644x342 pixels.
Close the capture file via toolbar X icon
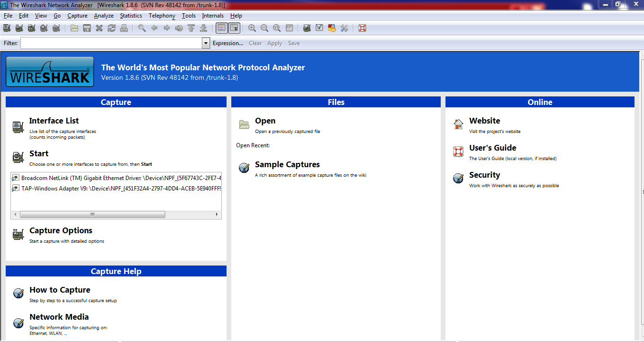click(99, 28)
